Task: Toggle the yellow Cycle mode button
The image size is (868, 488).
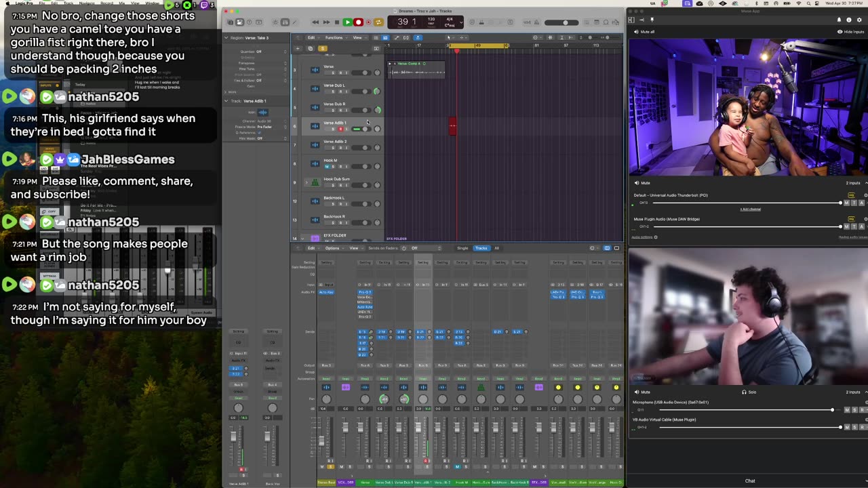Action: [x=378, y=22]
